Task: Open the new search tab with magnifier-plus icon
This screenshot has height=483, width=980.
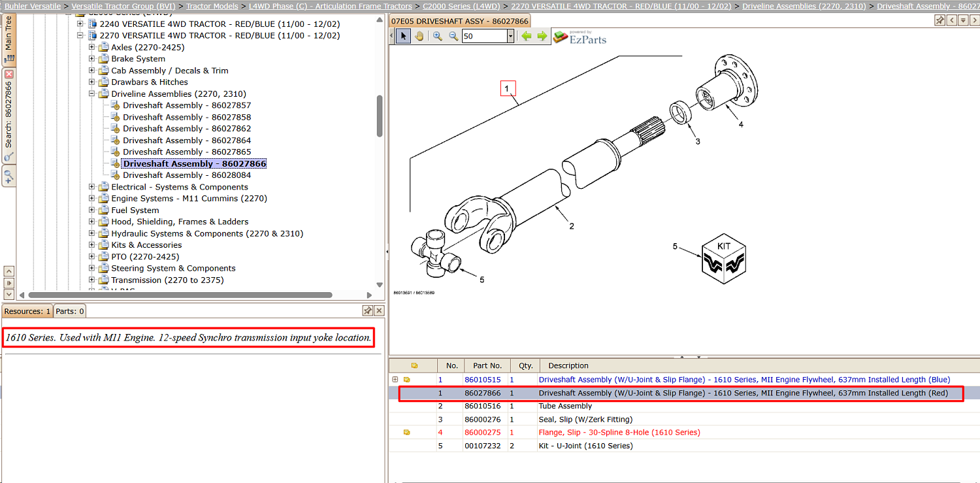Action: [x=8, y=176]
